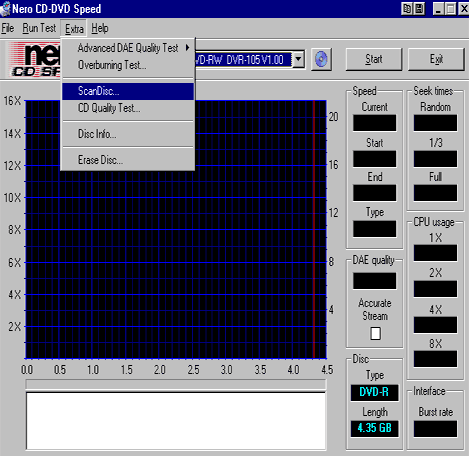This screenshot has width=469, height=456.
Task: Choose Erase Disc... menu entry
Action: tap(128, 160)
